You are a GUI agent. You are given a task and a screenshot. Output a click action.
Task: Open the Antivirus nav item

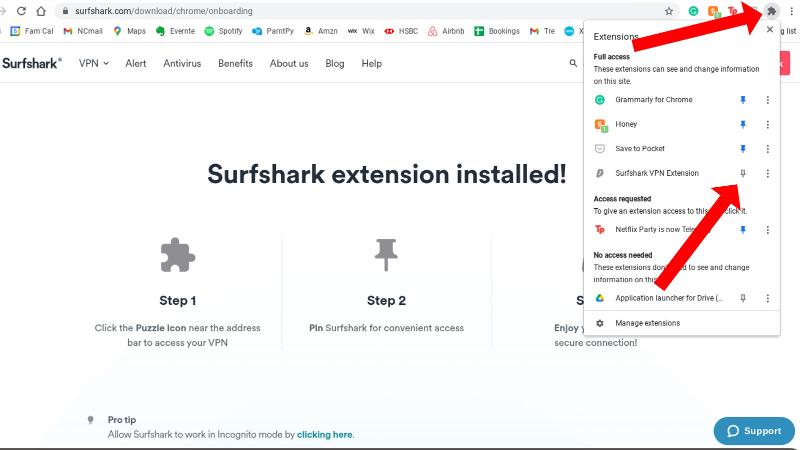(x=182, y=63)
